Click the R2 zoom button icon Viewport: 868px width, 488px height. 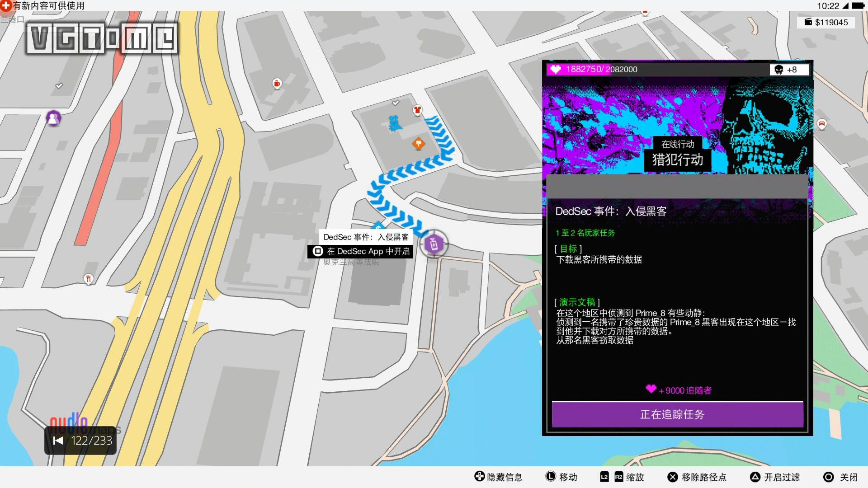619,477
